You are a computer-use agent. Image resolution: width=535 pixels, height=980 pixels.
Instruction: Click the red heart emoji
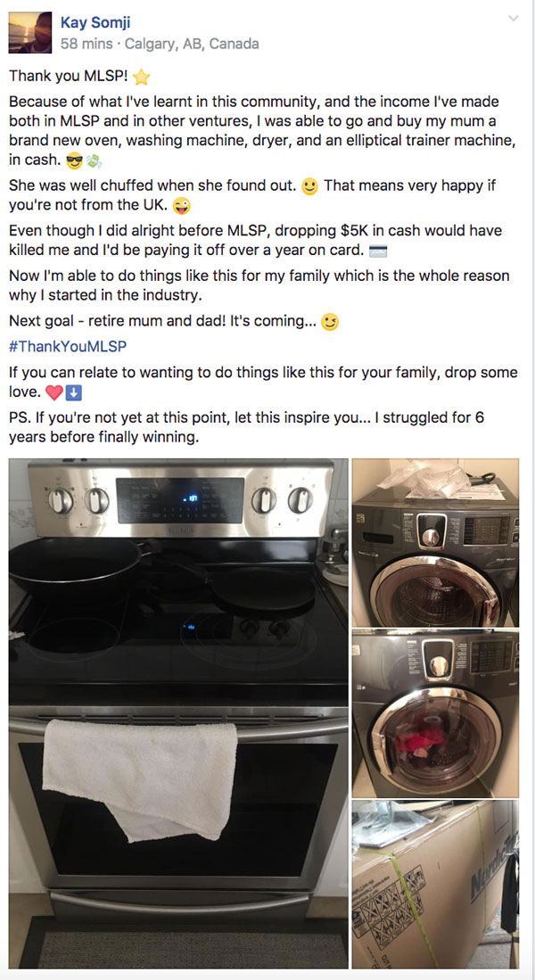click(55, 394)
